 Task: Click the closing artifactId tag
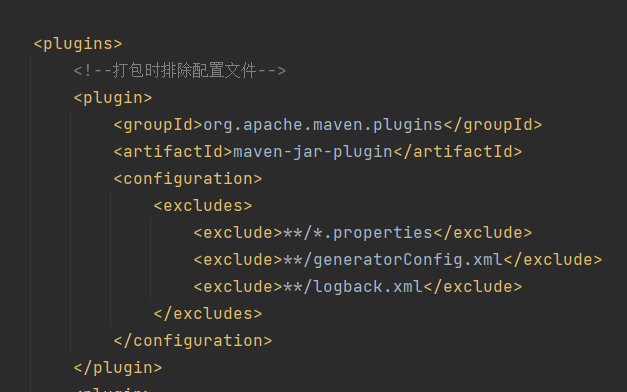[x=458, y=152]
